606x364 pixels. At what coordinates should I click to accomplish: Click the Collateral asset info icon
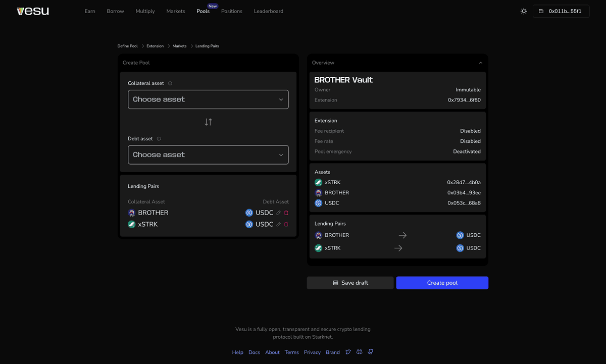tap(170, 83)
